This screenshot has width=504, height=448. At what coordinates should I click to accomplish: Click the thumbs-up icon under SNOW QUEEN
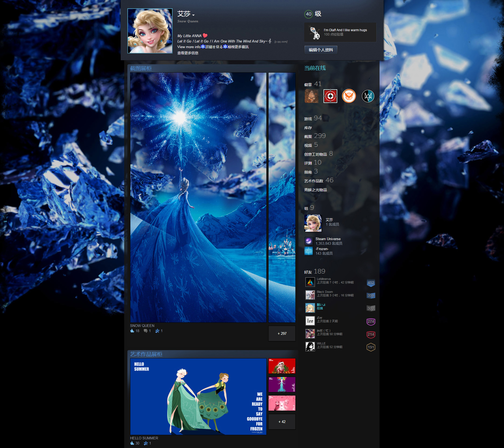[132, 331]
